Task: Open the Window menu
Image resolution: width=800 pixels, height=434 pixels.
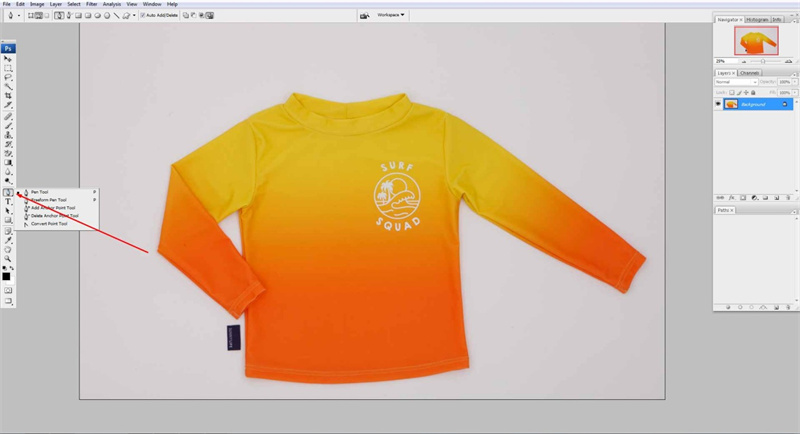Action: pos(152,4)
